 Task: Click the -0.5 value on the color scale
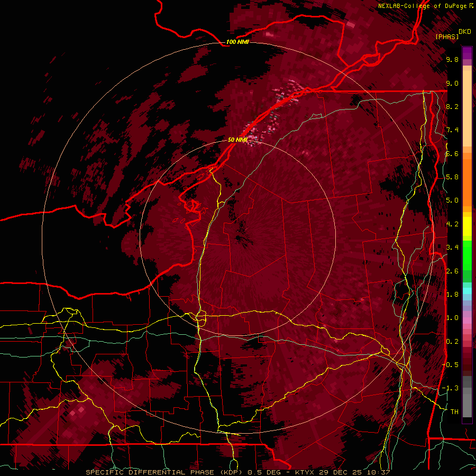click(450, 365)
